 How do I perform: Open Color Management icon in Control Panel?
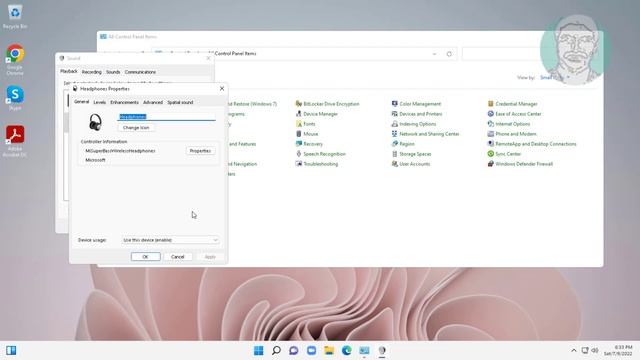395,104
